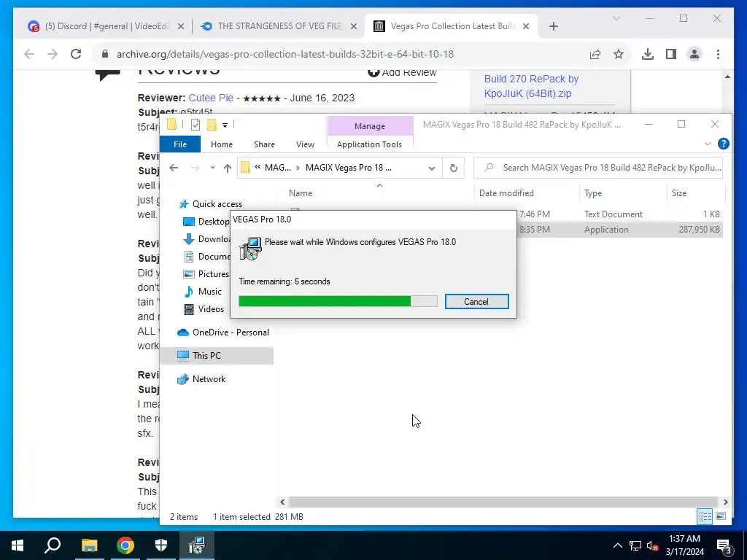Open the File menu in Explorer

(180, 144)
